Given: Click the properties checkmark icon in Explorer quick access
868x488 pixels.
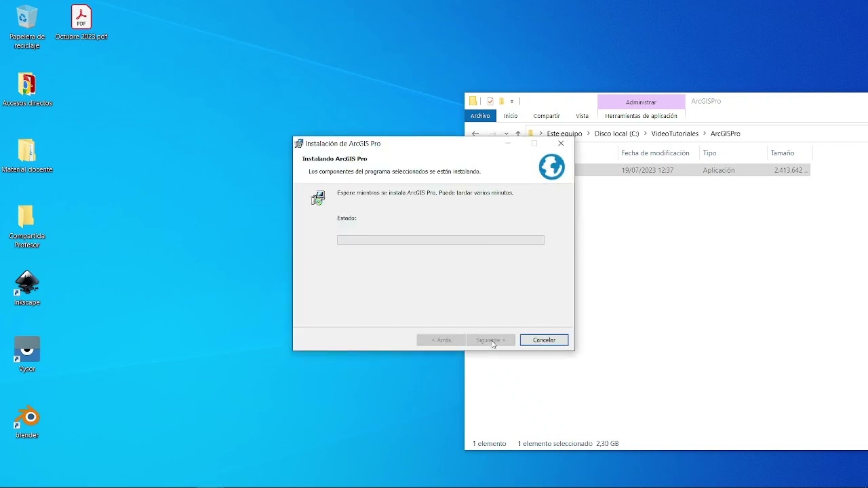Looking at the screenshot, I should tap(490, 102).
